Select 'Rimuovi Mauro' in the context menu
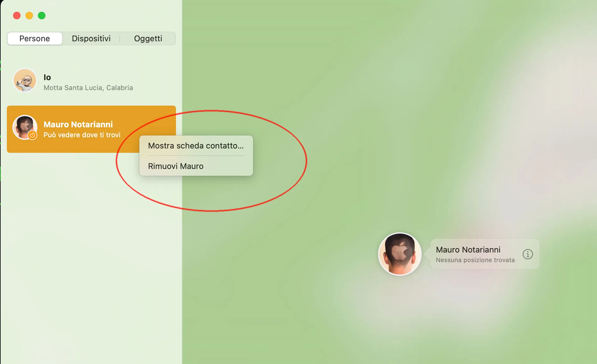Image resolution: width=597 pixels, height=364 pixels. click(x=175, y=166)
